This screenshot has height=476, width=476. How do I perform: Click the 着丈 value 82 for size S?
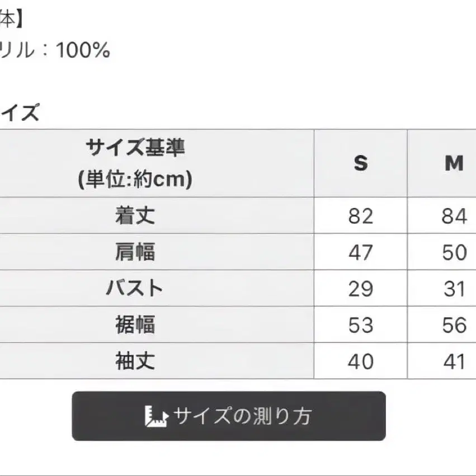(361, 216)
